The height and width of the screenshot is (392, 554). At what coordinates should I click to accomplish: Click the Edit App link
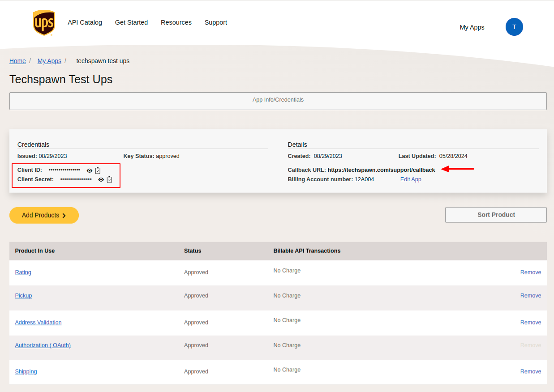(411, 179)
